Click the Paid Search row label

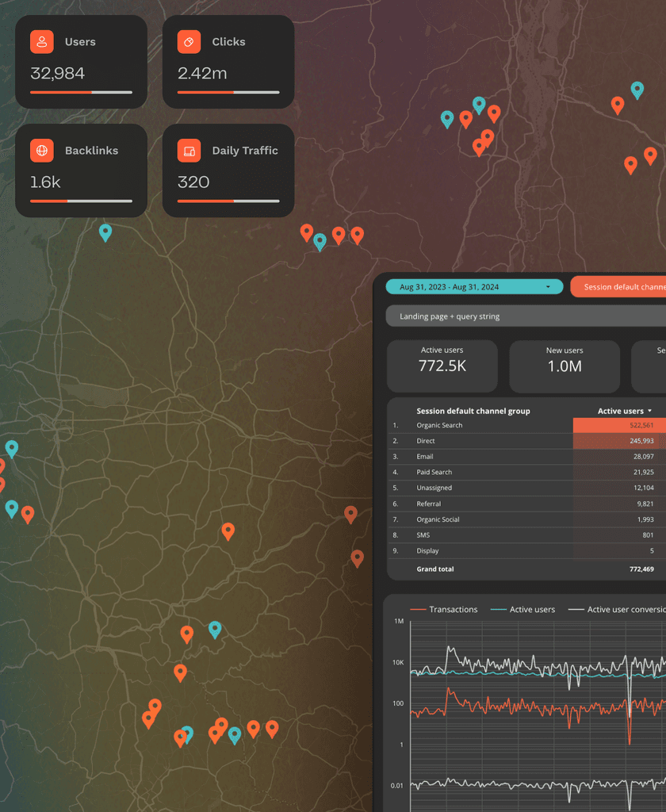point(434,472)
